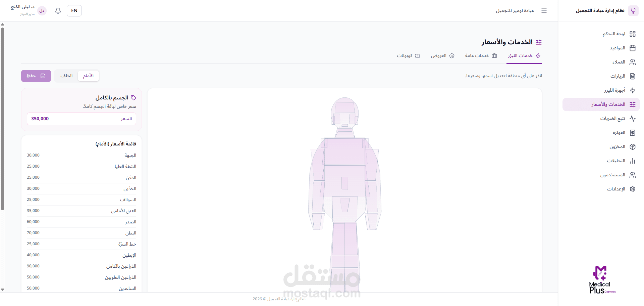
Task: Click the الذقن price row
Action: point(82,178)
